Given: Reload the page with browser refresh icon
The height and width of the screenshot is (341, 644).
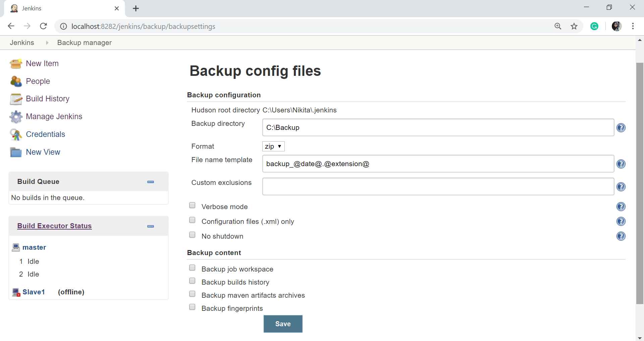Looking at the screenshot, I should pyautogui.click(x=43, y=26).
